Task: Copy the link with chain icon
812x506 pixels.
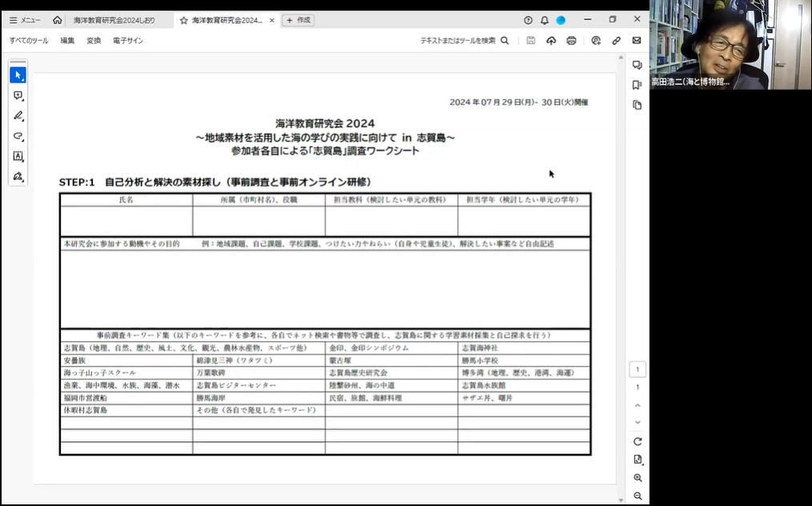Action: pyautogui.click(x=617, y=40)
